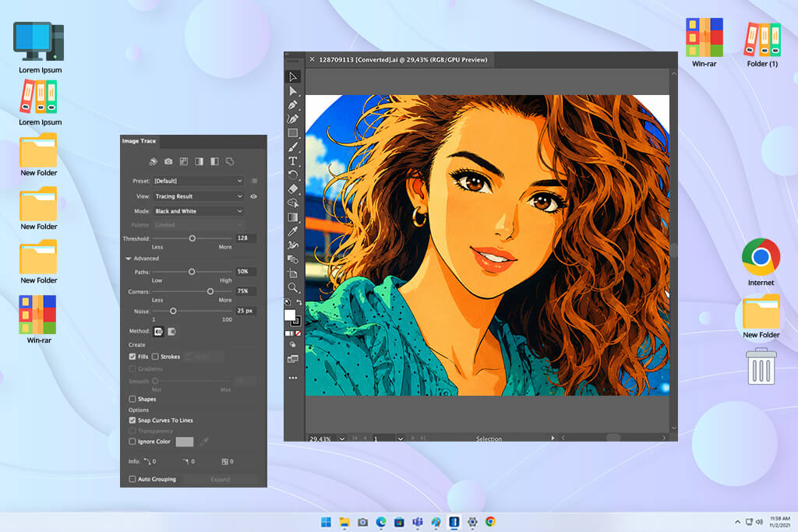Screen dimensions: 798x532
Task: Open File Explorer from the taskbar
Action: tap(344, 522)
